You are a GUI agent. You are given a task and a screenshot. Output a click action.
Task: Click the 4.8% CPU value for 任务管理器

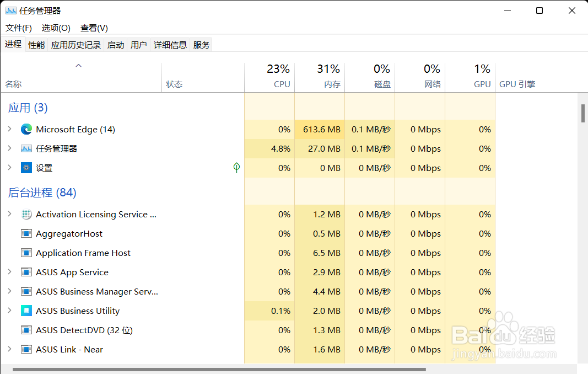(x=281, y=149)
